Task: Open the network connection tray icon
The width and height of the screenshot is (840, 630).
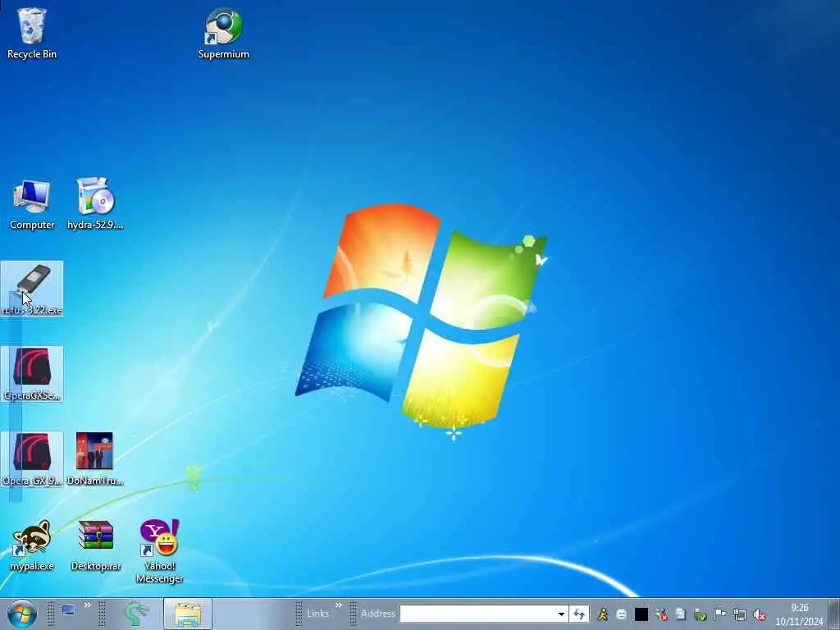Action: (x=740, y=614)
